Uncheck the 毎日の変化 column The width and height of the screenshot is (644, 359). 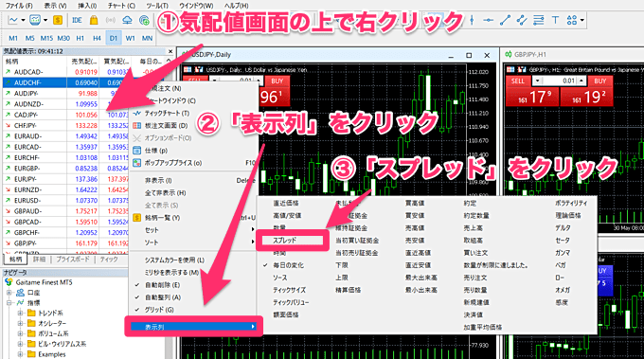(x=288, y=265)
